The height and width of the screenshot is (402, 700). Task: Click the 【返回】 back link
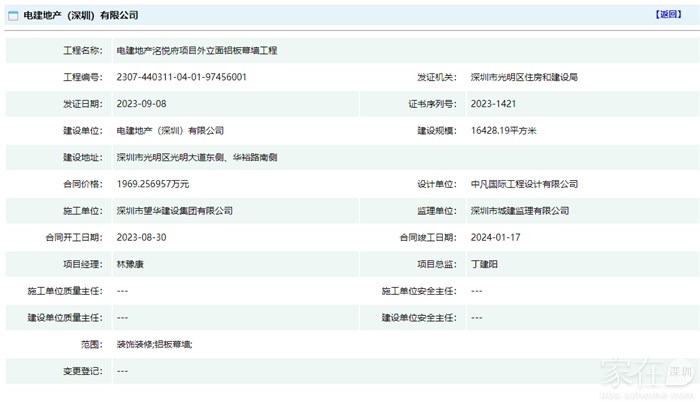pos(667,15)
